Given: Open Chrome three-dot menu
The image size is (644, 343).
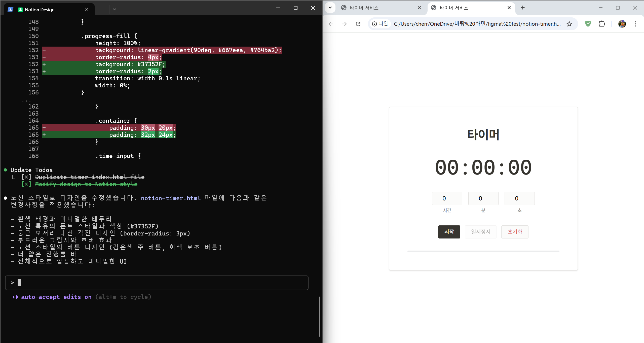Looking at the screenshot, I should click(x=636, y=24).
